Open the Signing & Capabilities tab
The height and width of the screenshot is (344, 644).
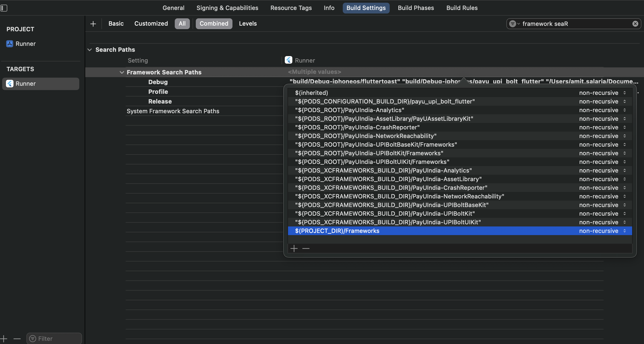coord(227,8)
